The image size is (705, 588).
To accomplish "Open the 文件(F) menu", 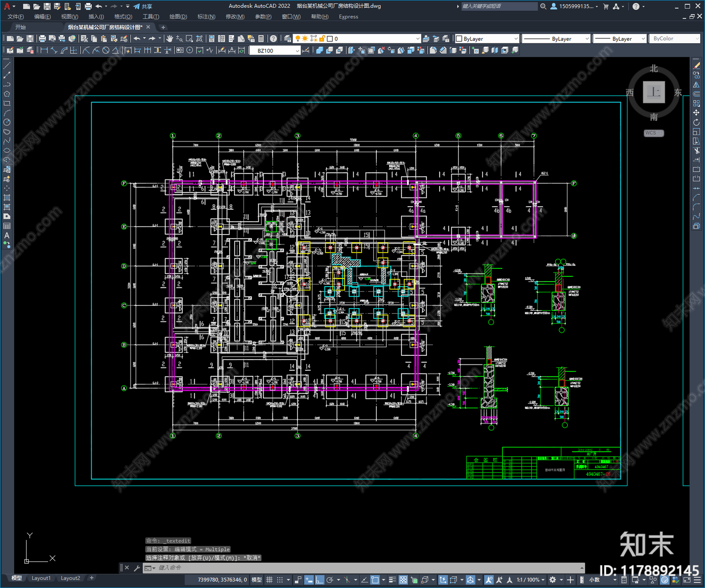I will 16,17.
